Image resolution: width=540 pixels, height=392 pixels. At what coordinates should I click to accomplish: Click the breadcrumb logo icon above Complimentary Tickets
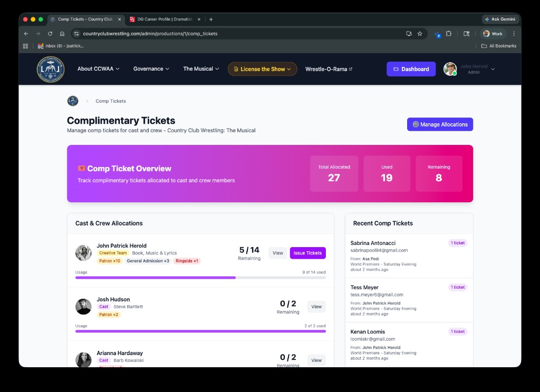[72, 101]
